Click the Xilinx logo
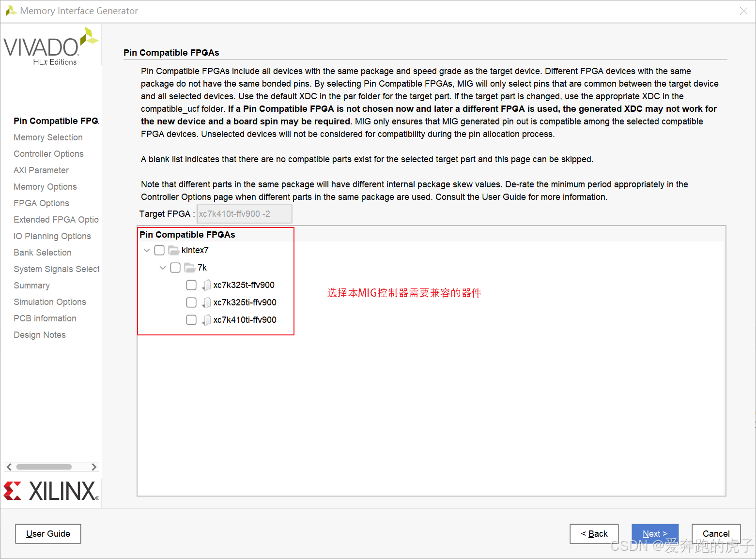Image resolution: width=756 pixels, height=559 pixels. [51, 491]
